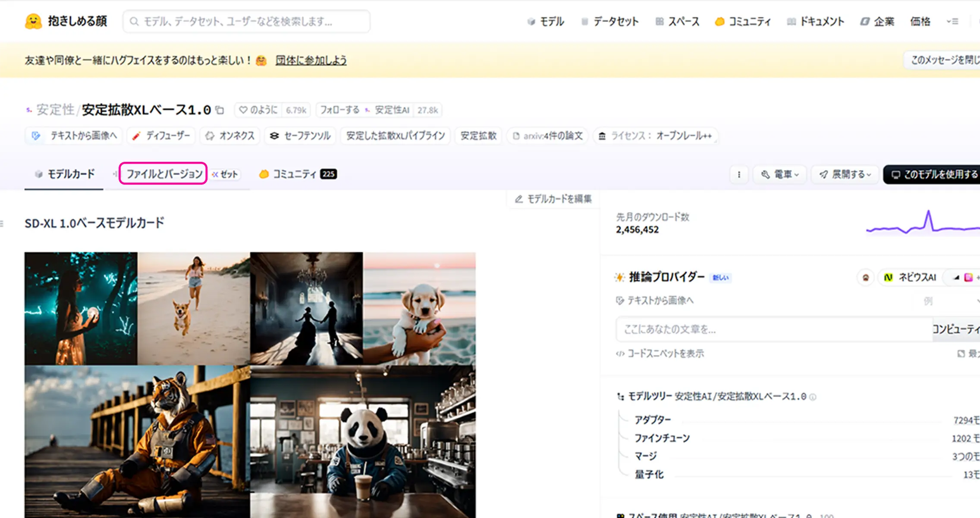This screenshot has width=980, height=518.
Task: Go to スペース in top navigation
Action: 677,22
